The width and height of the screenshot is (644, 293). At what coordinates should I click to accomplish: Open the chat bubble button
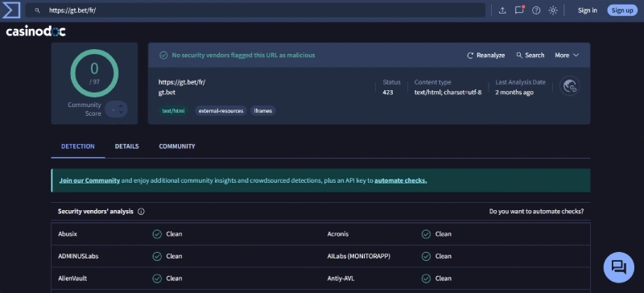[x=618, y=267]
